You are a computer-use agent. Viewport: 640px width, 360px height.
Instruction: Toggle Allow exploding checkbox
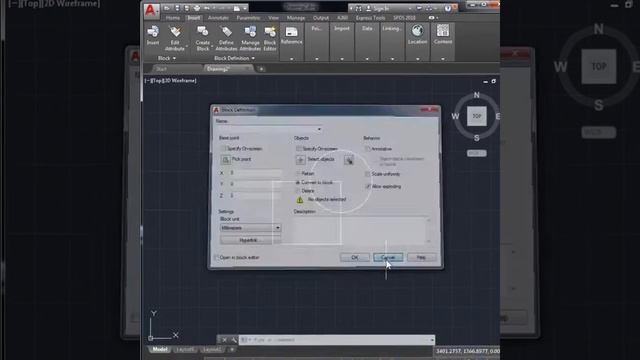(367, 186)
